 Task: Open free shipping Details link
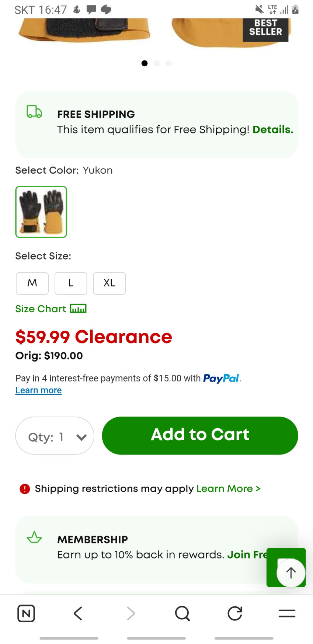(x=272, y=130)
